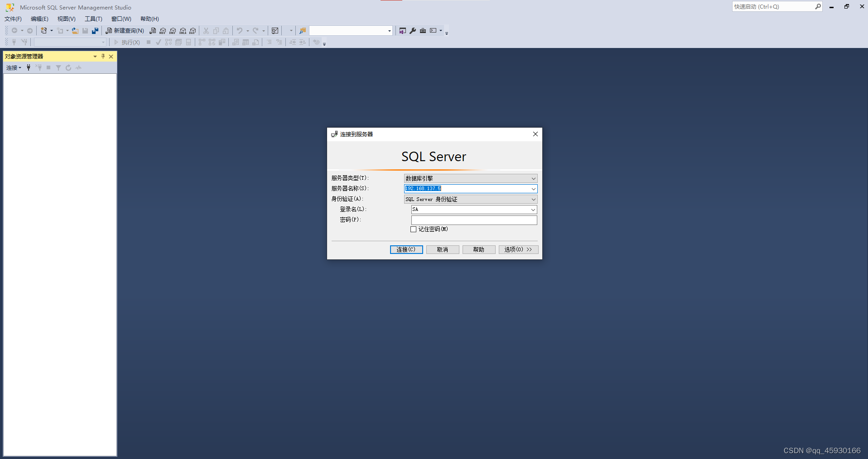Click the Open File folder icon

click(x=75, y=31)
